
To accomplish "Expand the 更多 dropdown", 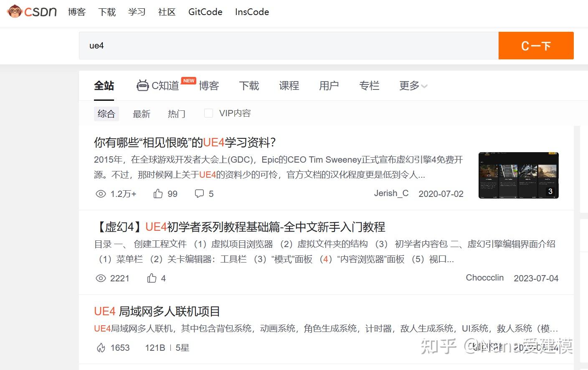I will tap(412, 86).
